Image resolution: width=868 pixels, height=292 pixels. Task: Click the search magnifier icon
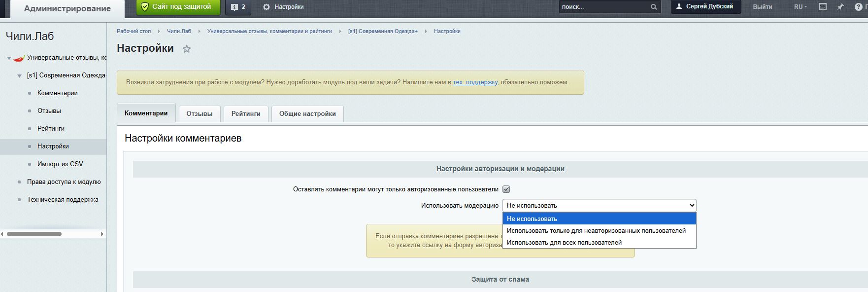point(654,7)
